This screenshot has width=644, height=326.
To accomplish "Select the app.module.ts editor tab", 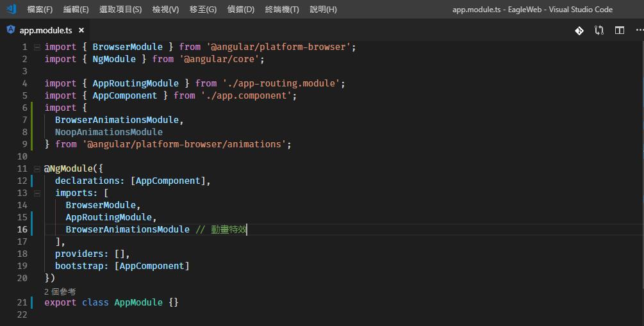I will [x=45, y=30].
